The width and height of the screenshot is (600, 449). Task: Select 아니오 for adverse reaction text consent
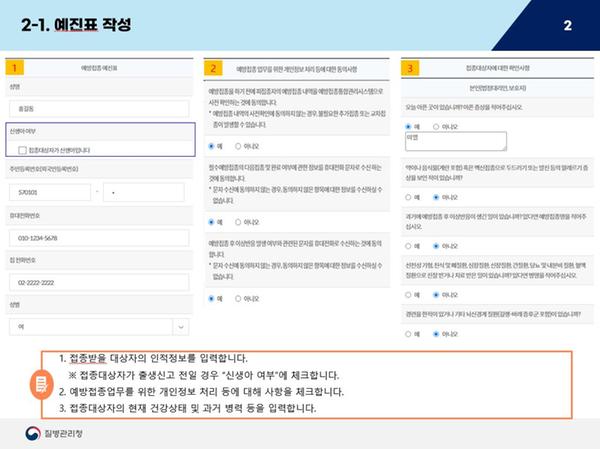[x=237, y=297]
